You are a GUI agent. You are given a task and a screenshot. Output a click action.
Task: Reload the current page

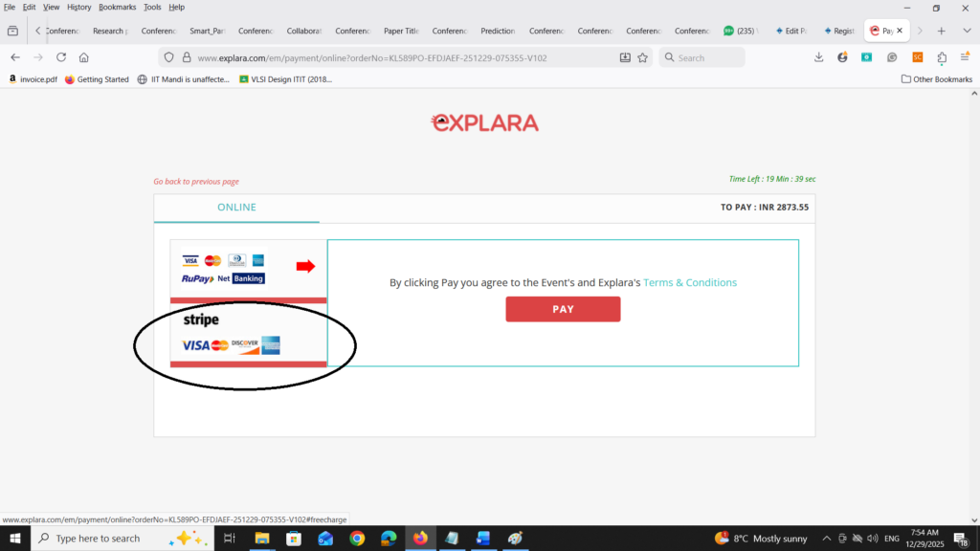pos(61,57)
